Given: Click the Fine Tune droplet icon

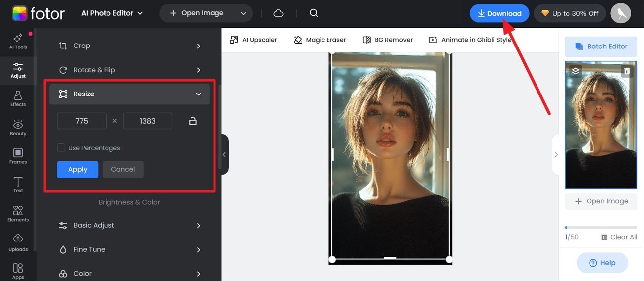Looking at the screenshot, I should click(63, 249).
